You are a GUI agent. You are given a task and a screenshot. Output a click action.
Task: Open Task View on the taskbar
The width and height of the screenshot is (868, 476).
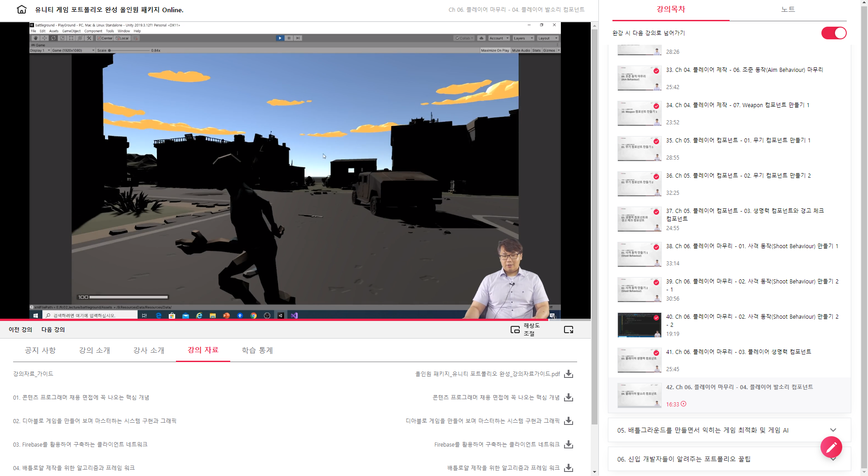(144, 316)
